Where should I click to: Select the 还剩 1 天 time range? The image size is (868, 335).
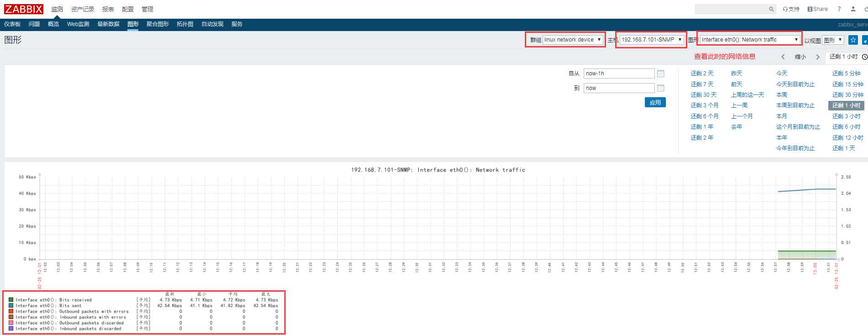pos(843,148)
